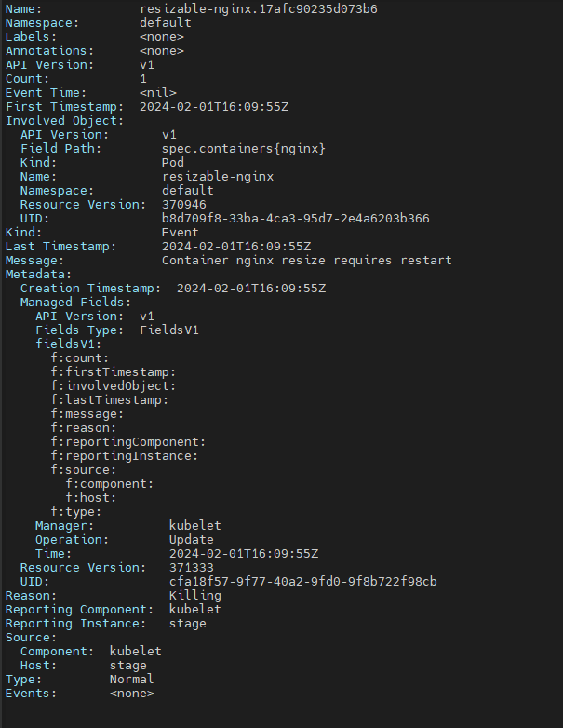Viewport: 563px width, 728px height.
Task: Click the Managed Fields heading
Action: (76, 302)
